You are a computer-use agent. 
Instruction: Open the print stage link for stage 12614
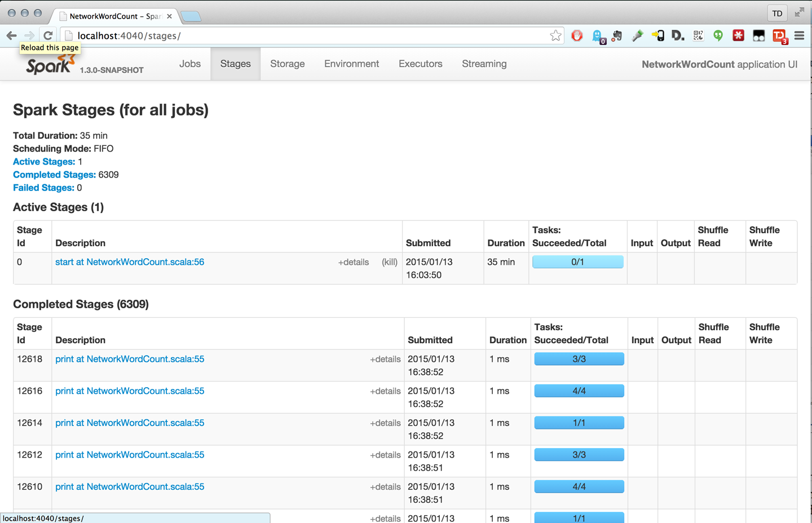click(x=130, y=423)
